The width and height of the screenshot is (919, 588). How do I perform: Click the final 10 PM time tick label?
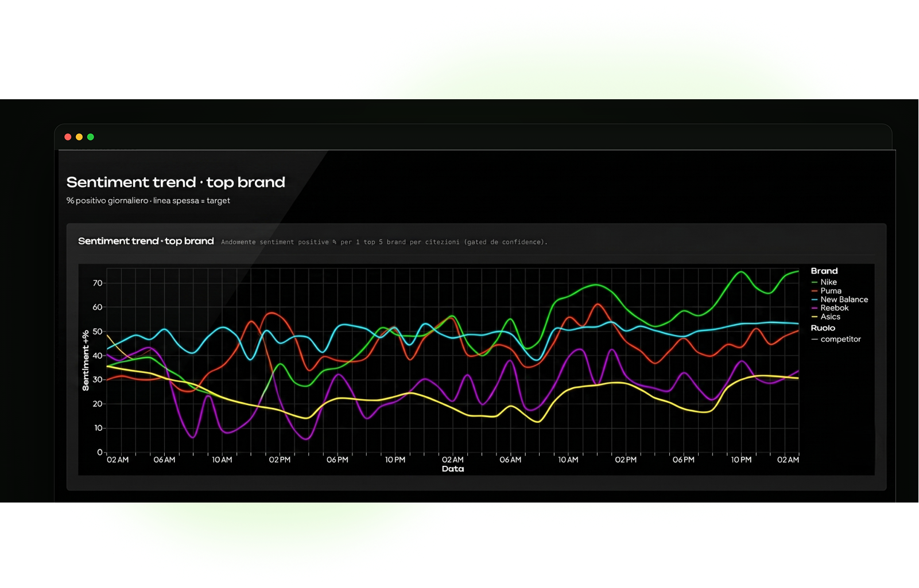(x=740, y=460)
